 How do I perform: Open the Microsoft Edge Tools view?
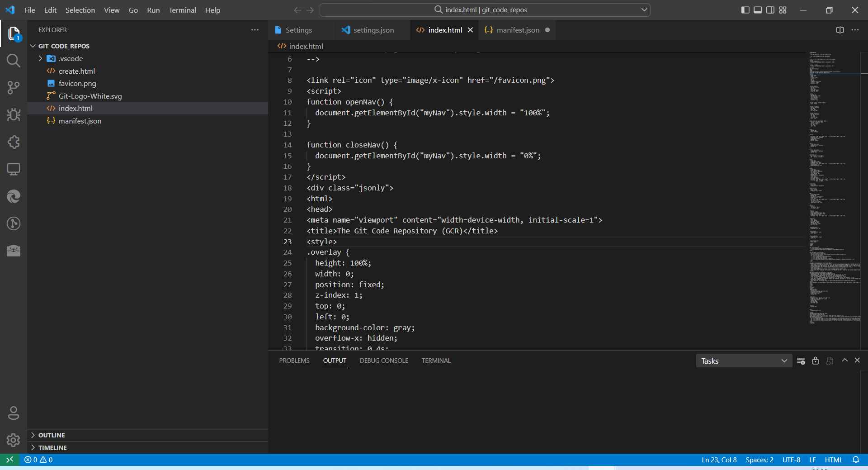(14, 196)
